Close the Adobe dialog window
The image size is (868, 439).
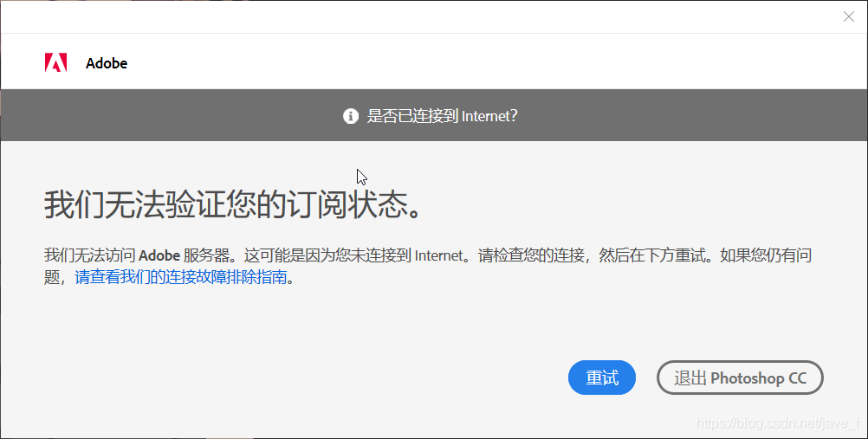pyautogui.click(x=849, y=16)
